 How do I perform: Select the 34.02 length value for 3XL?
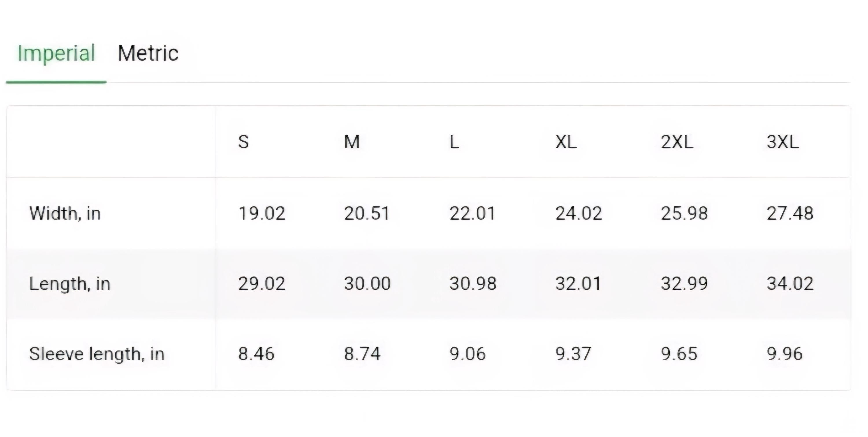pos(790,283)
